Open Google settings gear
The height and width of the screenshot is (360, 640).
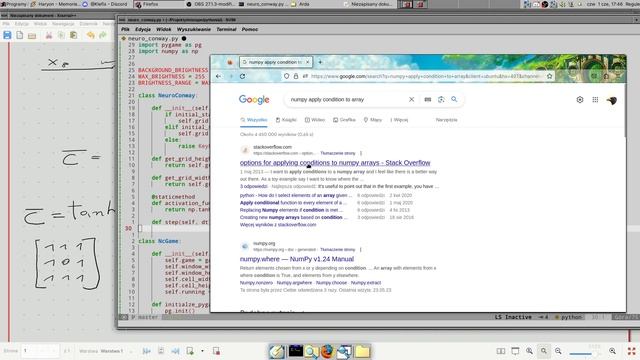(x=580, y=100)
